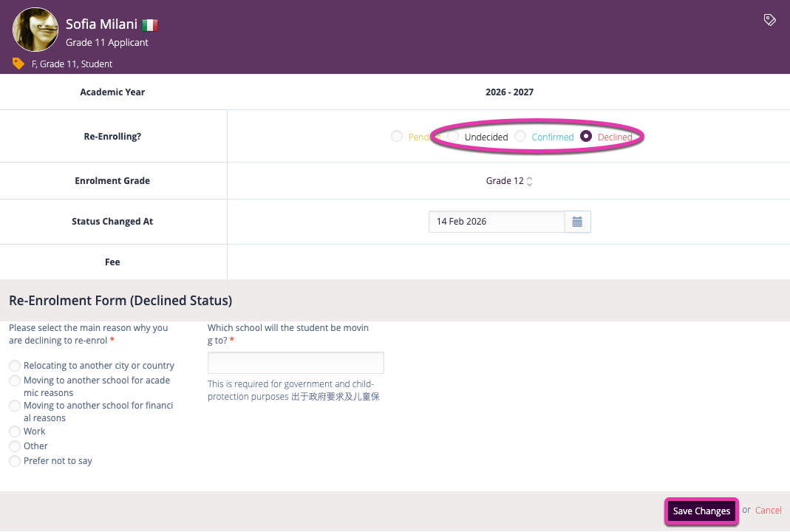Select the Undecided radio button
Image resolution: width=790 pixels, height=532 pixels.
(453, 136)
